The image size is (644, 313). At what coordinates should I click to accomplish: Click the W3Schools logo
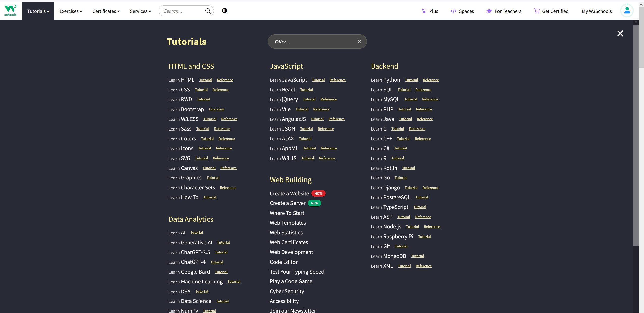(x=10, y=11)
